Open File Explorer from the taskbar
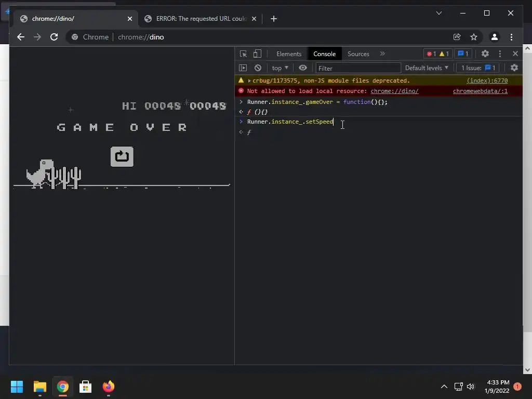Image resolution: width=532 pixels, height=399 pixels. tap(39, 387)
